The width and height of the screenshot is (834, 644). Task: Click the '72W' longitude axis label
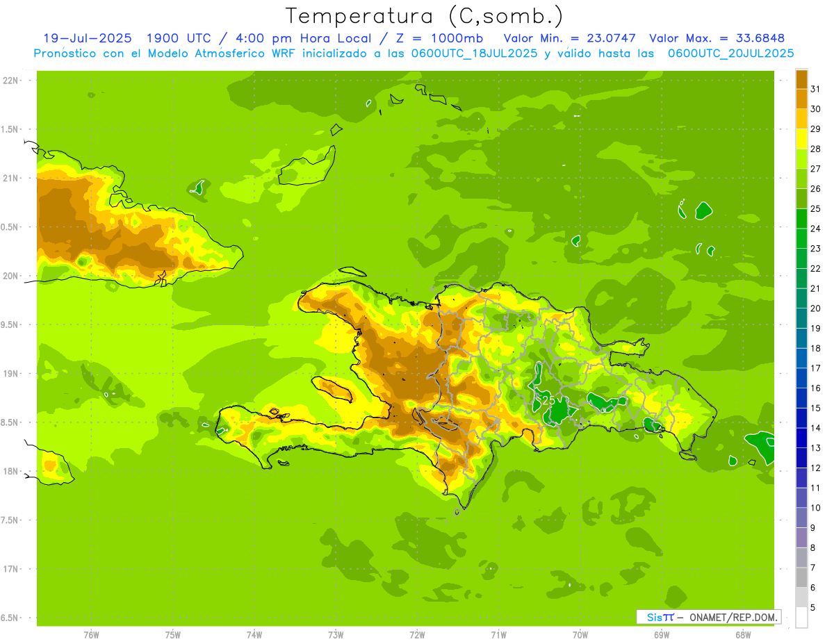pos(417,634)
